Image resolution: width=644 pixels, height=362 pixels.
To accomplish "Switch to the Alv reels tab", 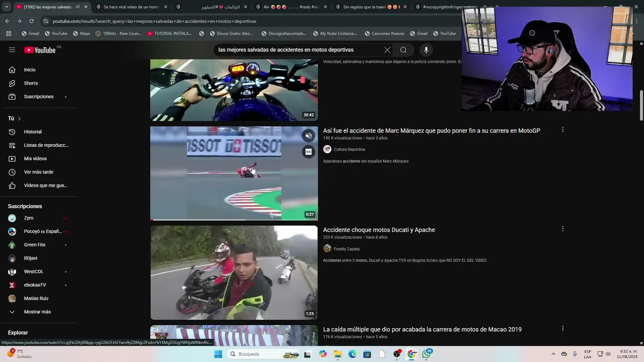I will [292, 7].
